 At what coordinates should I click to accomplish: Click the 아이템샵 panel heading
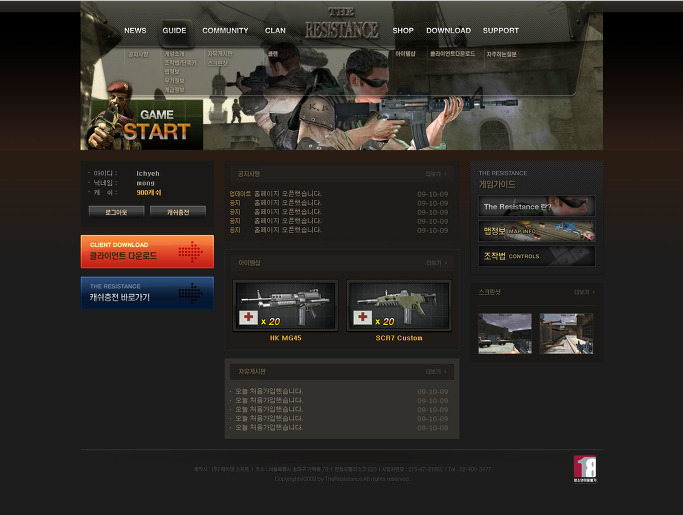(249, 263)
